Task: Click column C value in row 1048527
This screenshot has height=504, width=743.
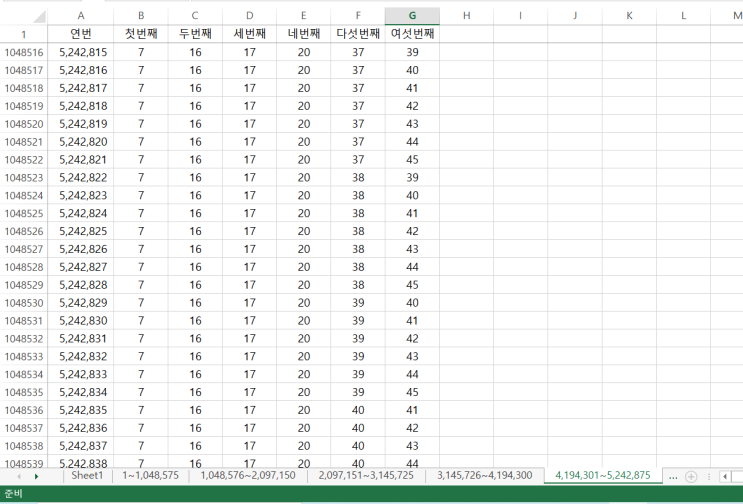Action: (195, 249)
